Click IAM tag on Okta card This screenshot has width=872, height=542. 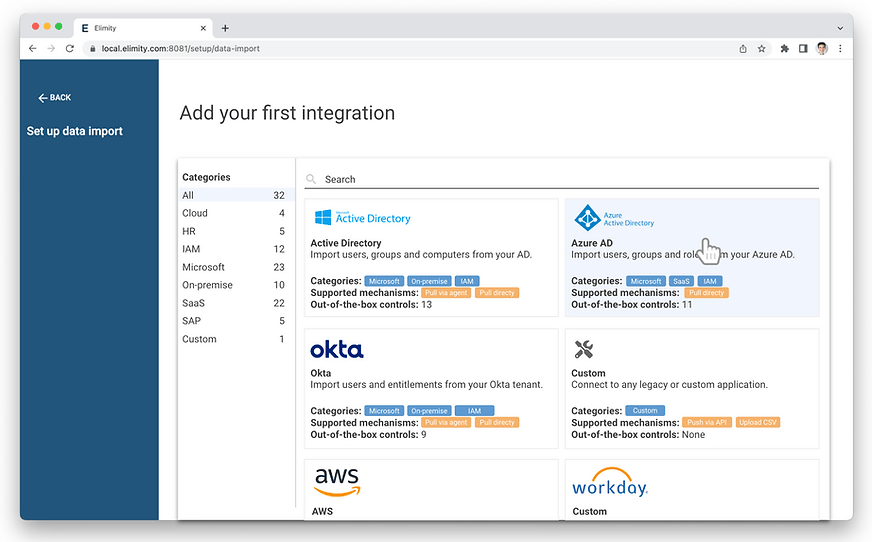(x=474, y=411)
